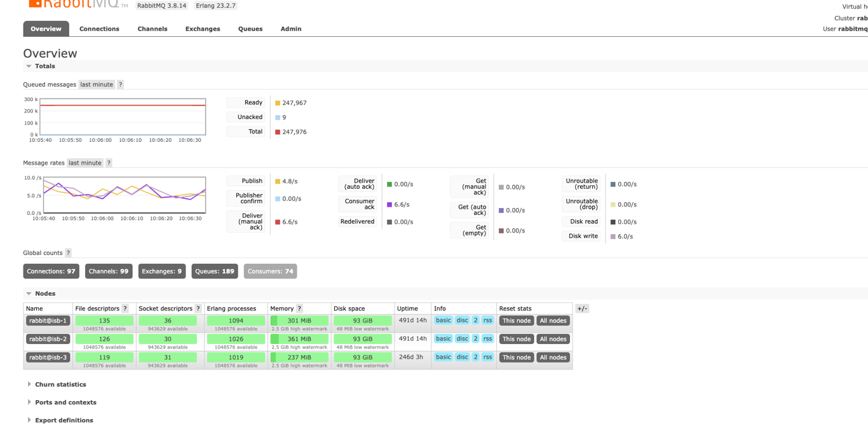
Task: Click the Total value 247,976
Action: point(294,132)
